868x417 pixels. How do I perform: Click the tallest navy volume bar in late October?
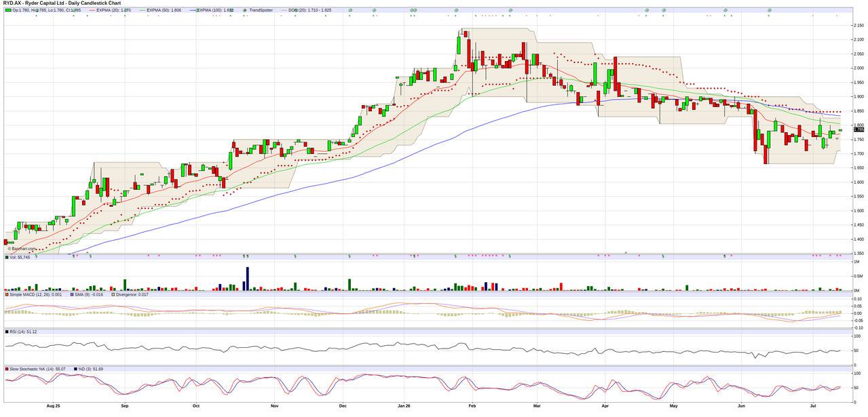(248, 279)
